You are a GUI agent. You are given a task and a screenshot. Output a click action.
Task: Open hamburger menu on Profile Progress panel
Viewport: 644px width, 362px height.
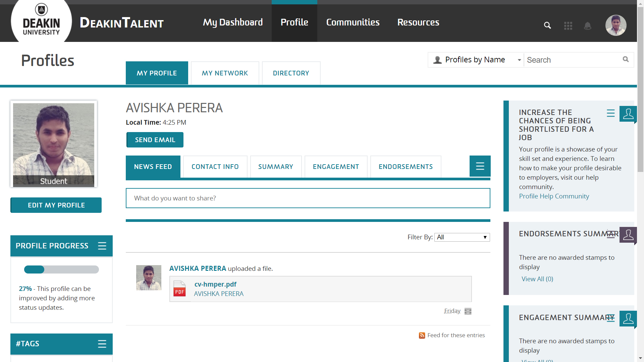coord(102,246)
